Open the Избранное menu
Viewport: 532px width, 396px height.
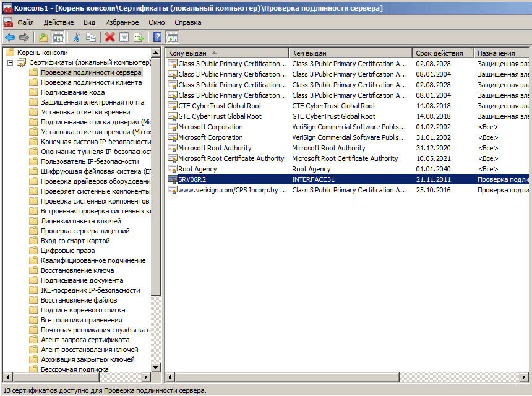[x=121, y=22]
